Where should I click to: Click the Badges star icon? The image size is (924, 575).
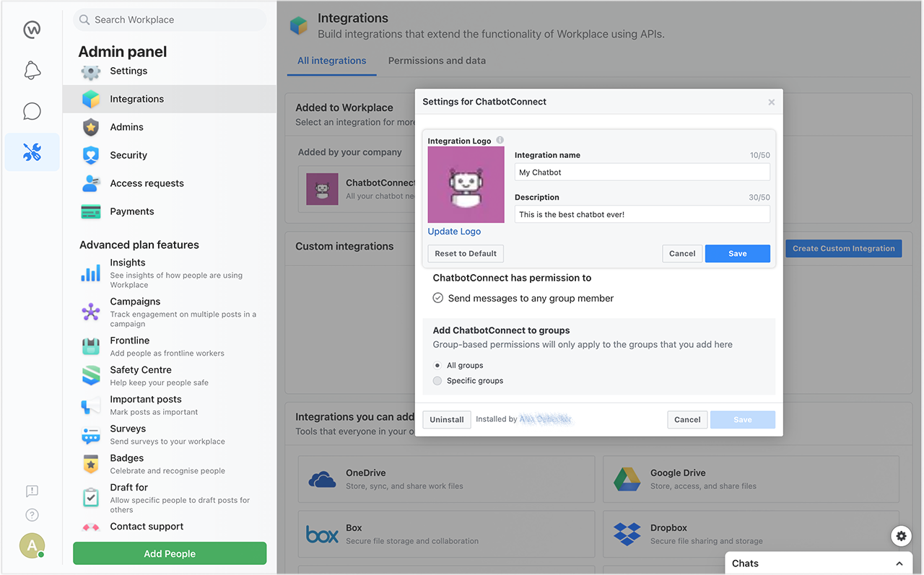tap(91, 465)
